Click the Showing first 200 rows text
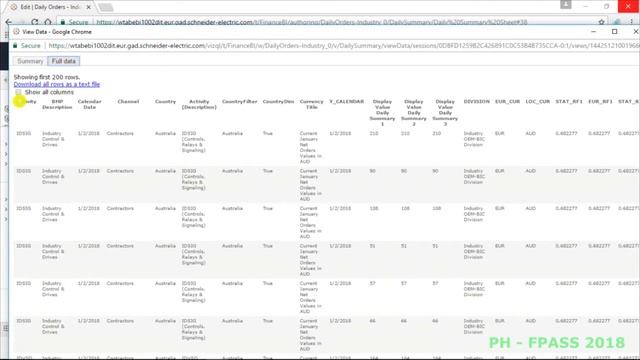The width and height of the screenshot is (640, 360). [x=47, y=77]
